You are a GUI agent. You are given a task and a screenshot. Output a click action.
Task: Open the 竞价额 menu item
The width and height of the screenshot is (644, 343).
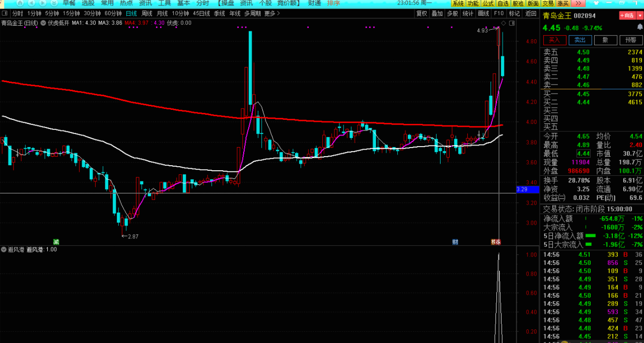[x=288, y=3]
